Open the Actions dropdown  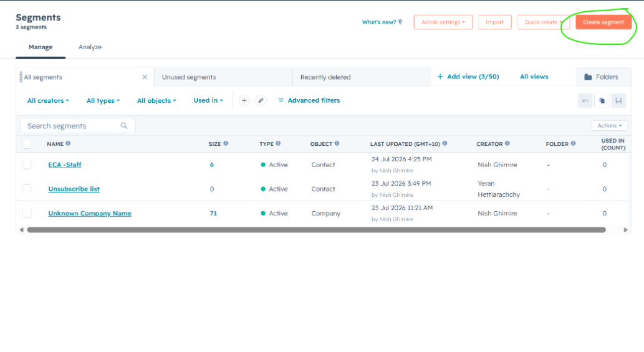tap(610, 126)
